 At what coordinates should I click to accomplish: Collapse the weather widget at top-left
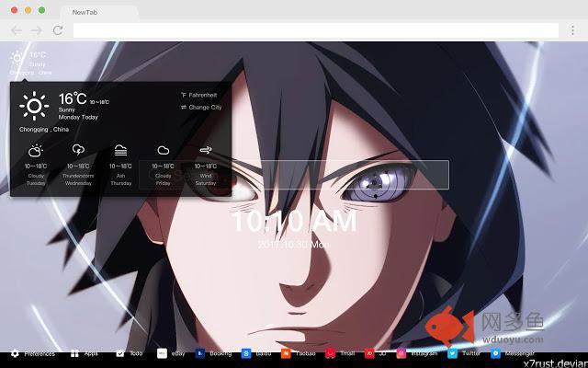tap(26, 62)
